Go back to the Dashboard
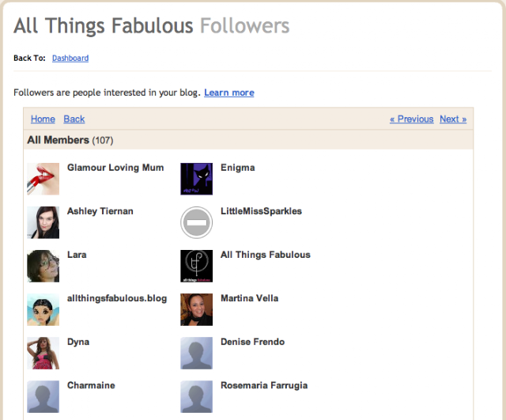The image size is (506, 420). pos(70,59)
